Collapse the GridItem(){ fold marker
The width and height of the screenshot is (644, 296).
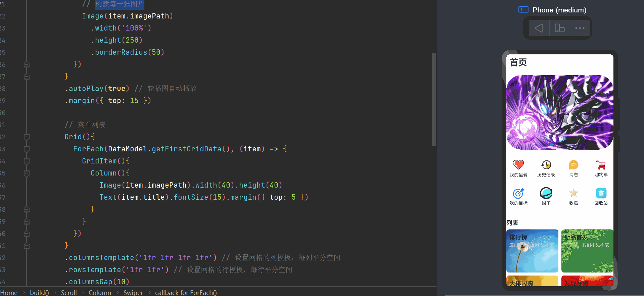pos(27,161)
